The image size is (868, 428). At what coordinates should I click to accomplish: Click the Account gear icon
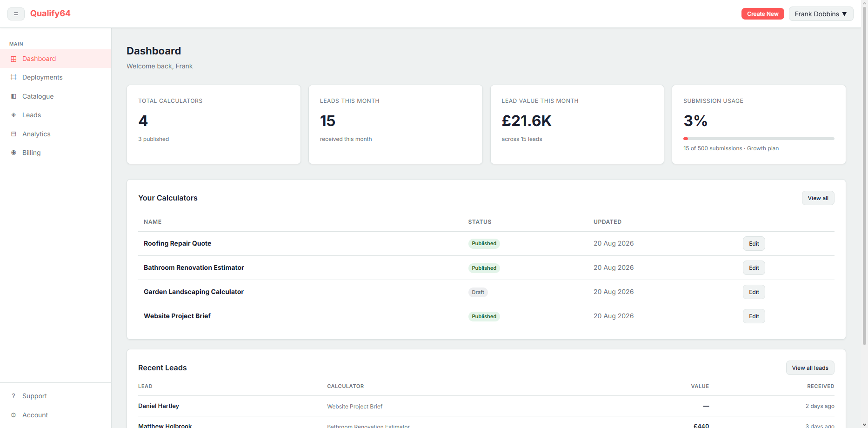coord(13,415)
